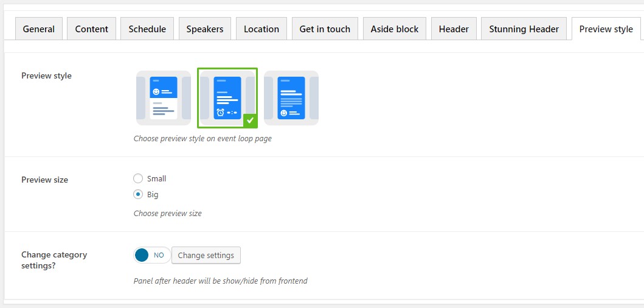Pick the third preview style with text lines
This screenshot has width=644, height=308.
click(x=291, y=98)
